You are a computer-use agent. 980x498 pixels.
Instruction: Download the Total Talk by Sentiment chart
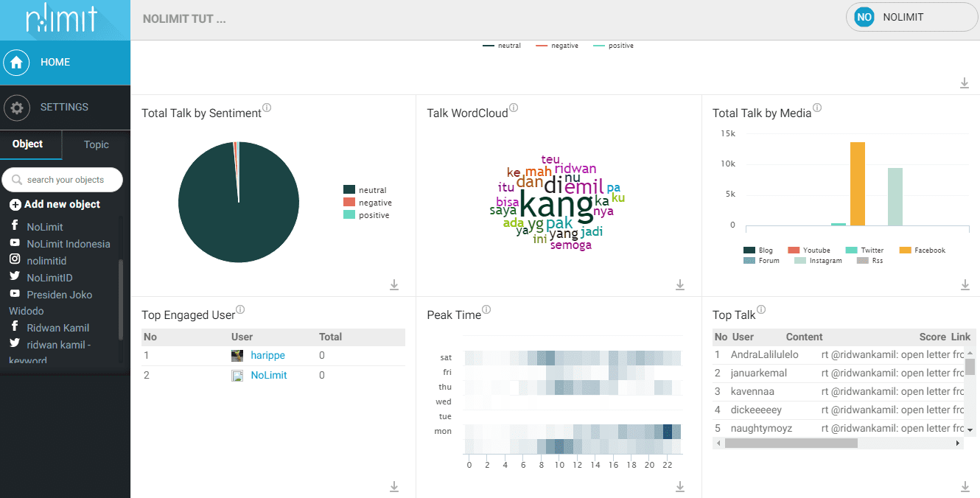(394, 284)
